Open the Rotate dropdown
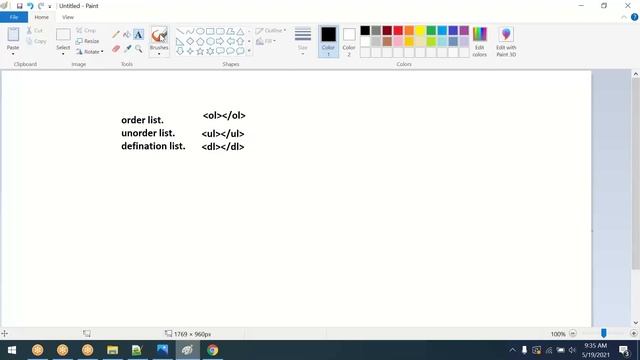Screen dimensions: 640x360 point(89,51)
